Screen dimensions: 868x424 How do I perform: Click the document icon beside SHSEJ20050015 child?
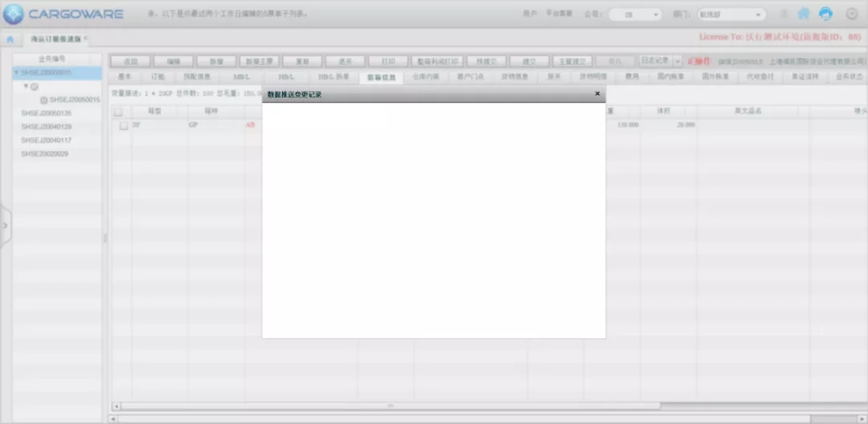(44, 100)
